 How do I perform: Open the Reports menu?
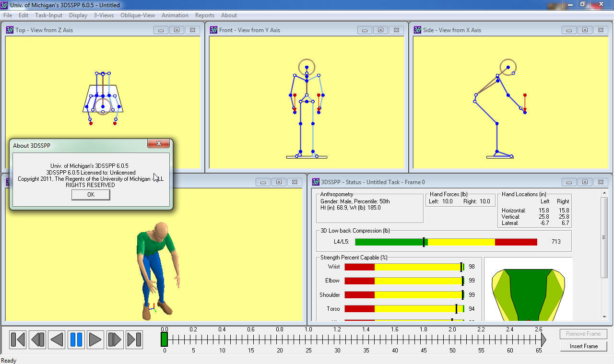(205, 15)
